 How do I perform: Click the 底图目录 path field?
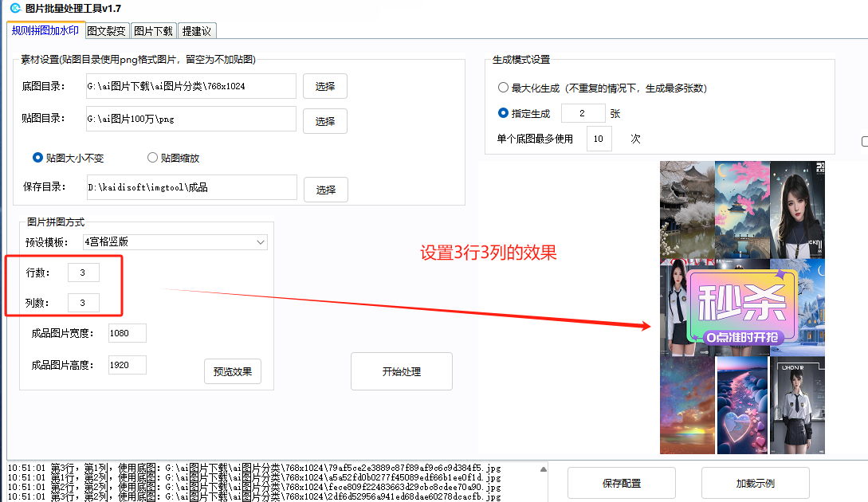click(x=191, y=86)
